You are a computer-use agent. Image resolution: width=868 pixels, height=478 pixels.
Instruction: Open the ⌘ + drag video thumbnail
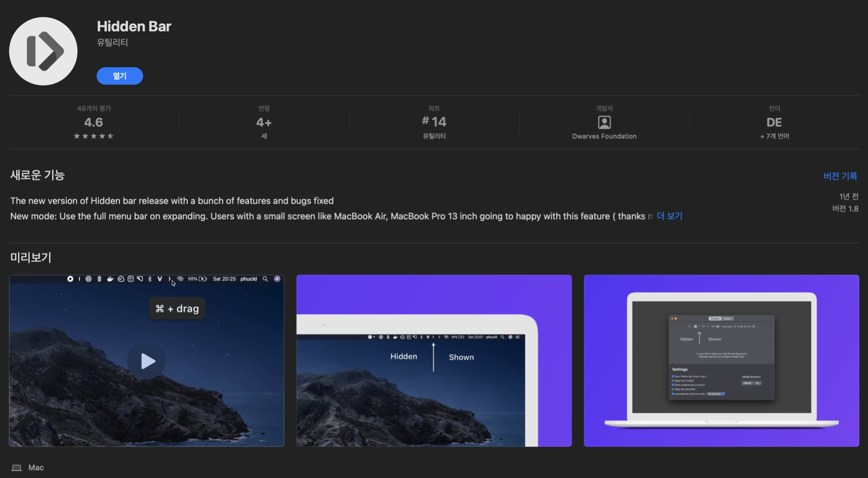point(146,360)
